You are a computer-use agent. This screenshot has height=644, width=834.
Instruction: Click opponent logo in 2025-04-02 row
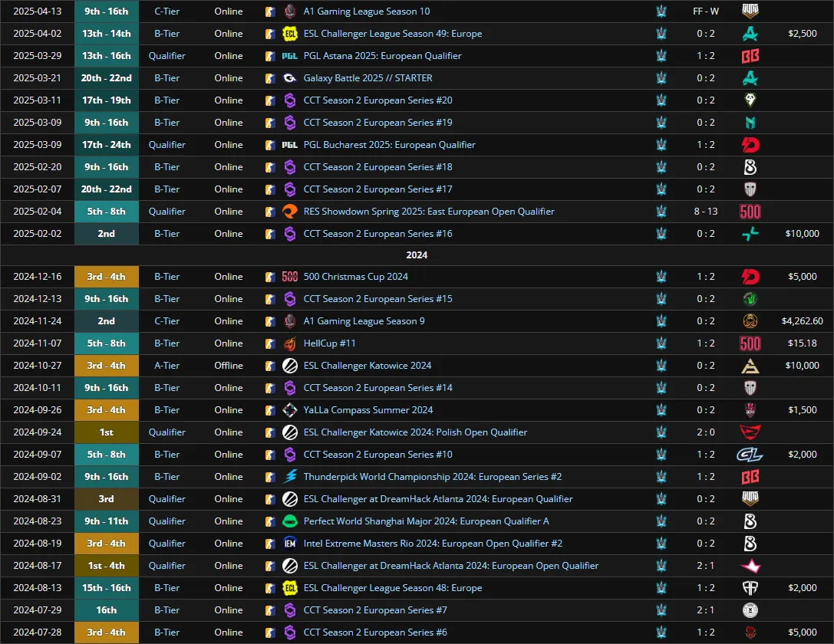coord(750,34)
